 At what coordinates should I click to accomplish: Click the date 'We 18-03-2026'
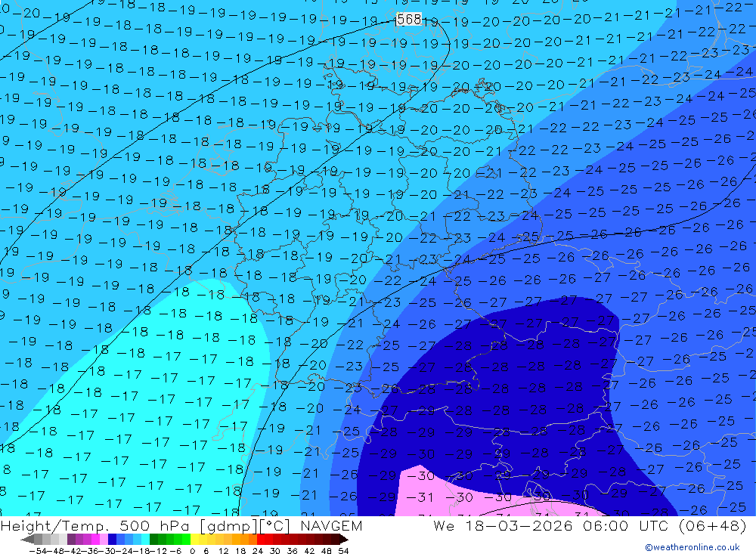[503, 525]
